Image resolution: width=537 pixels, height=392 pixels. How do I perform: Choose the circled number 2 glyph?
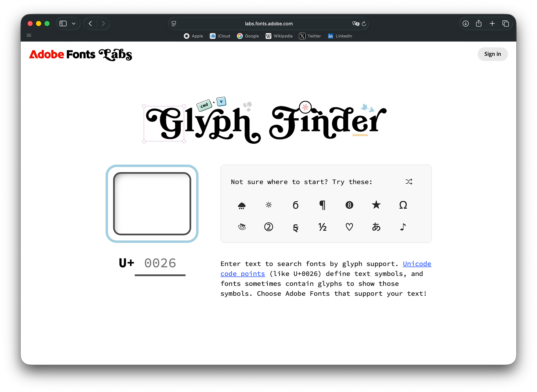[x=268, y=227]
